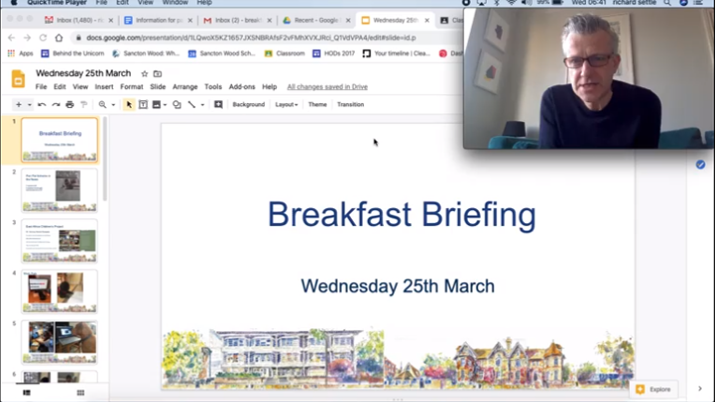Viewport: 715px width, 402px height.
Task: Click the Google Slides home logo
Action: 18,79
